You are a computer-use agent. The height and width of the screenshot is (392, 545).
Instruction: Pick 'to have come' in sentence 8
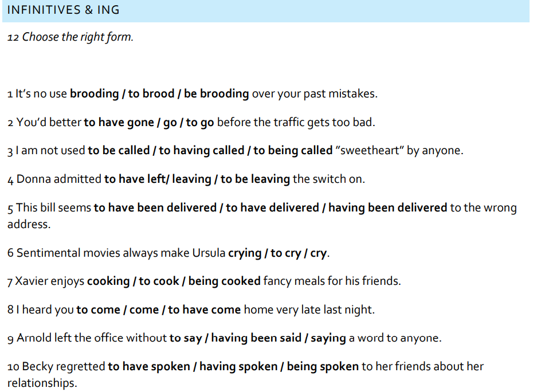click(204, 310)
